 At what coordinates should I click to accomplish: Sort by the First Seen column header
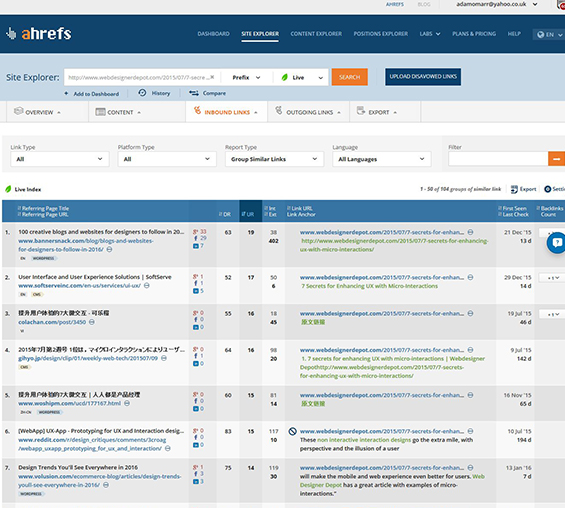pos(512,208)
